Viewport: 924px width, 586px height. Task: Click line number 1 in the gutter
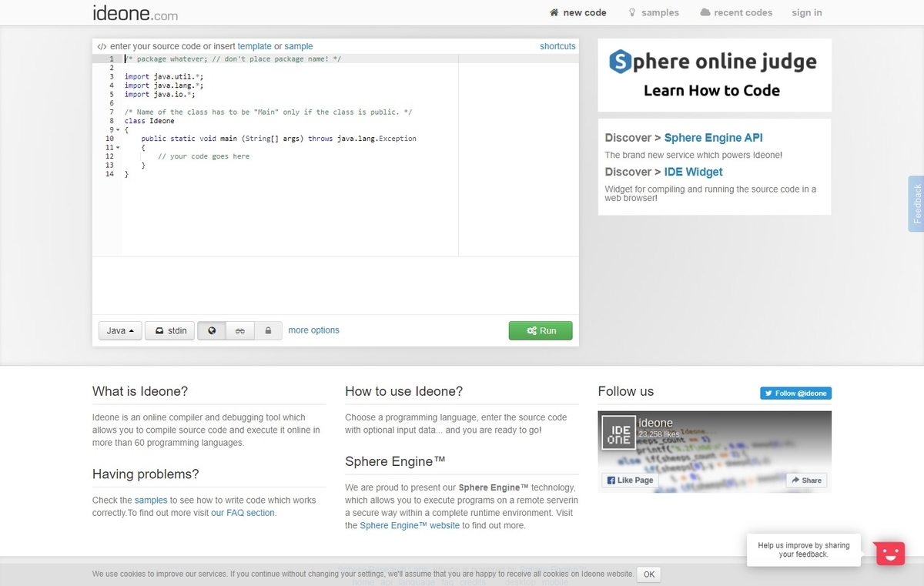(111, 59)
